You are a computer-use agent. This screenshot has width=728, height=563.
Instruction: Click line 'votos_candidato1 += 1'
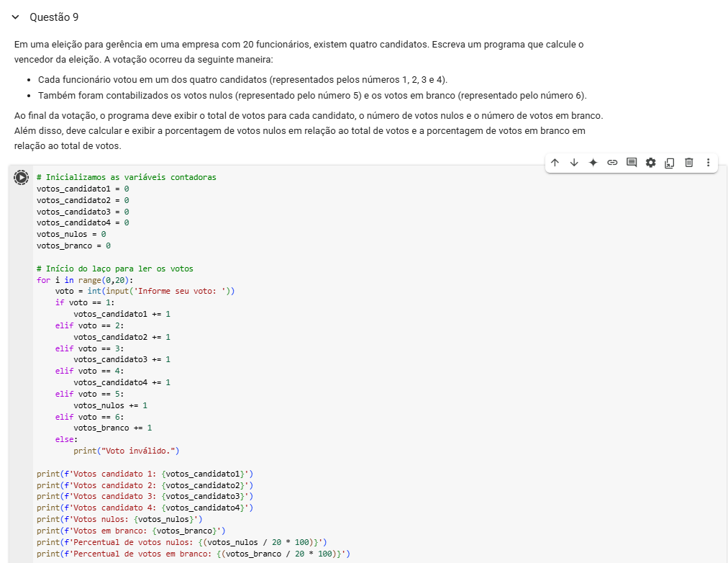tap(122, 314)
